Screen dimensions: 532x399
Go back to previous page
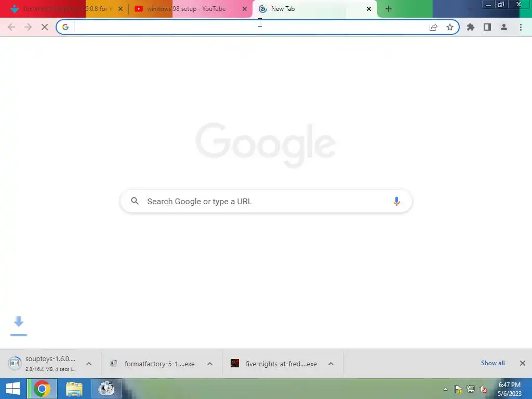tap(11, 27)
